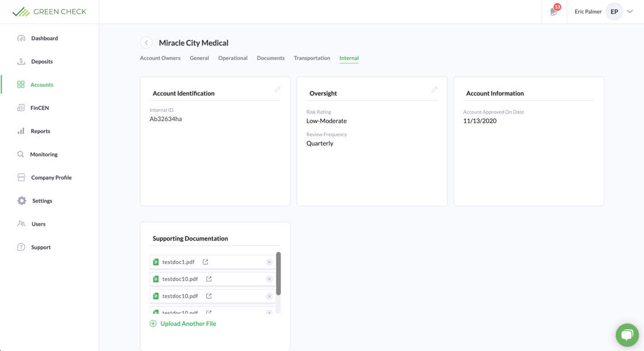Click the Supporting Documentation heading
Screen dimensions: 644x351
click(x=190, y=238)
